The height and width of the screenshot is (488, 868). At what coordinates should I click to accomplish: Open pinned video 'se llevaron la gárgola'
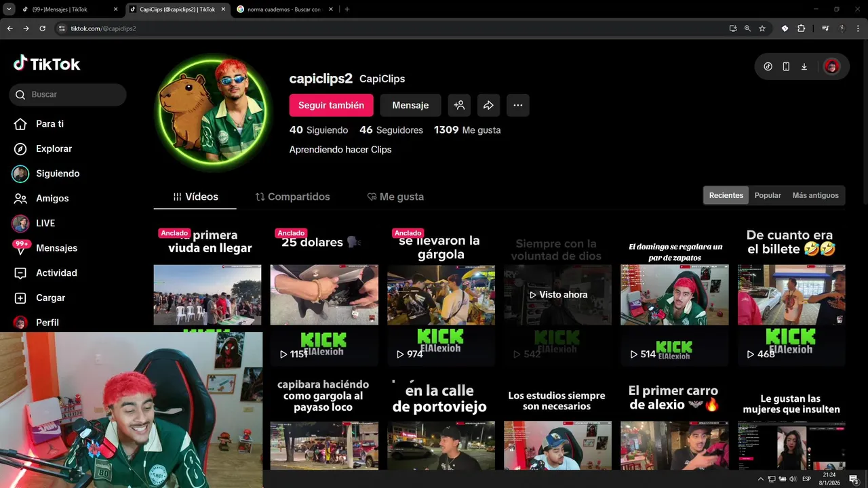[x=441, y=295]
